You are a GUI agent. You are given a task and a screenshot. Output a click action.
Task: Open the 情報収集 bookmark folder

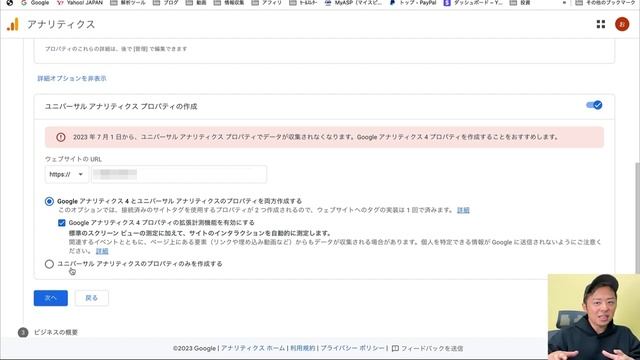229,2
